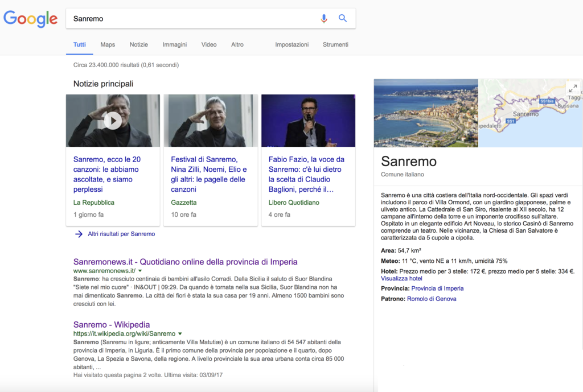The width and height of the screenshot is (583, 392).
Task: Open the dropdown arrow next to Wikipedia URL
Action: (x=180, y=333)
